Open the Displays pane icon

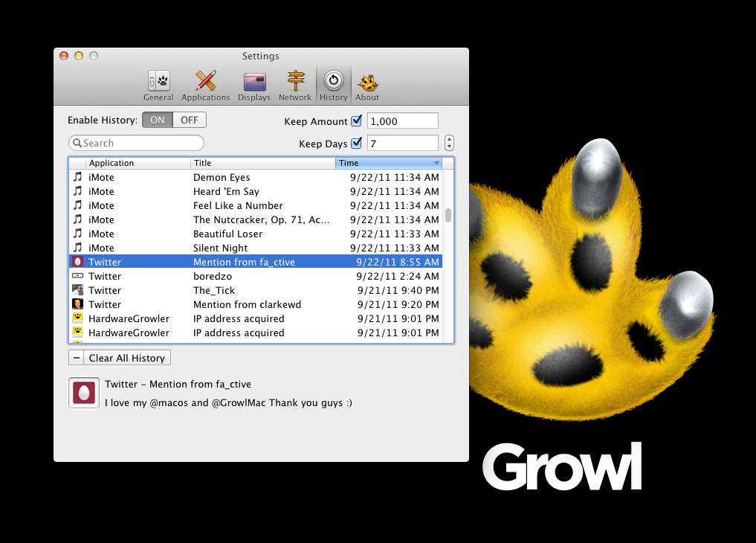(x=254, y=86)
